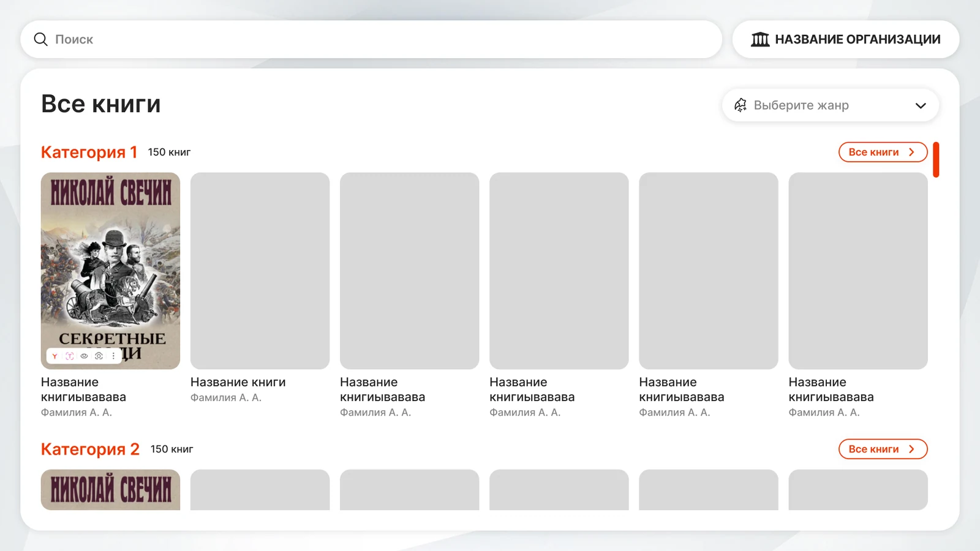Viewport: 980px width, 551px height.
Task: Open "Все книги" for Категория 2
Action: coord(883,449)
